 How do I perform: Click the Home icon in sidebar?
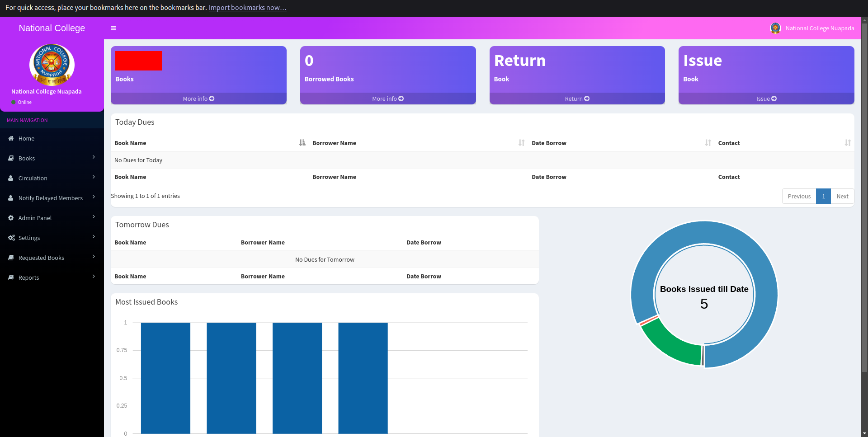point(11,138)
